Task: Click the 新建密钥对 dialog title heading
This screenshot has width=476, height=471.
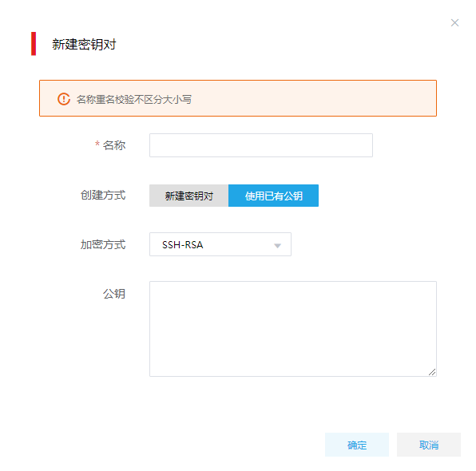Action: pyautogui.click(x=84, y=45)
